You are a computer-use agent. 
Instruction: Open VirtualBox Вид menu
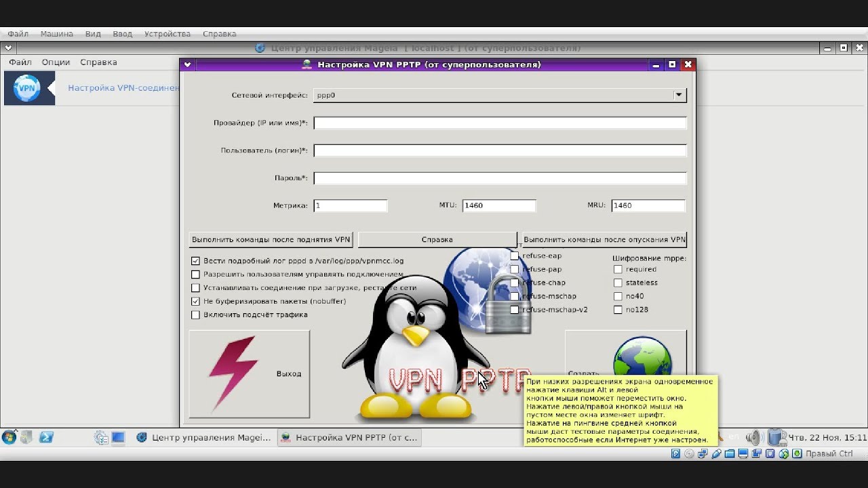[93, 33]
